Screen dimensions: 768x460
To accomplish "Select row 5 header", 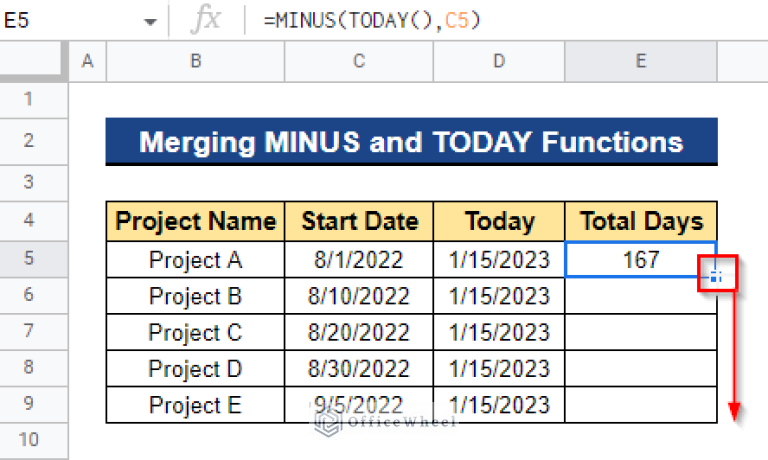I will coord(27,259).
